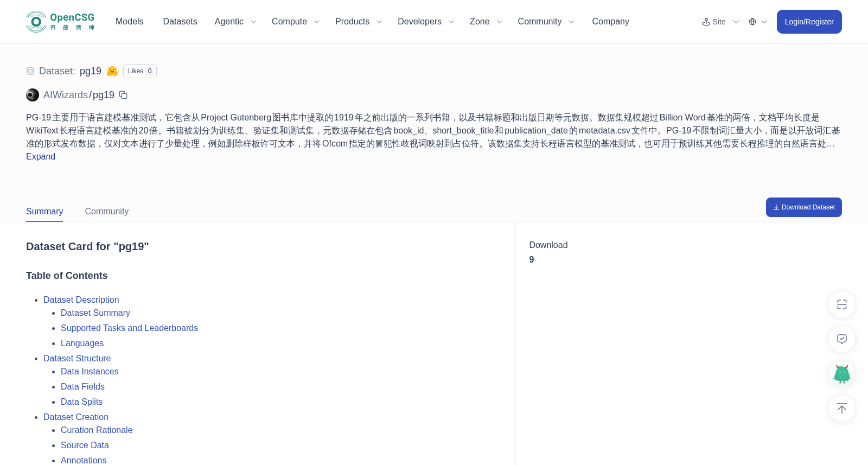Open the AIWizards organization link
This screenshot has width=868, height=465.
66,95
